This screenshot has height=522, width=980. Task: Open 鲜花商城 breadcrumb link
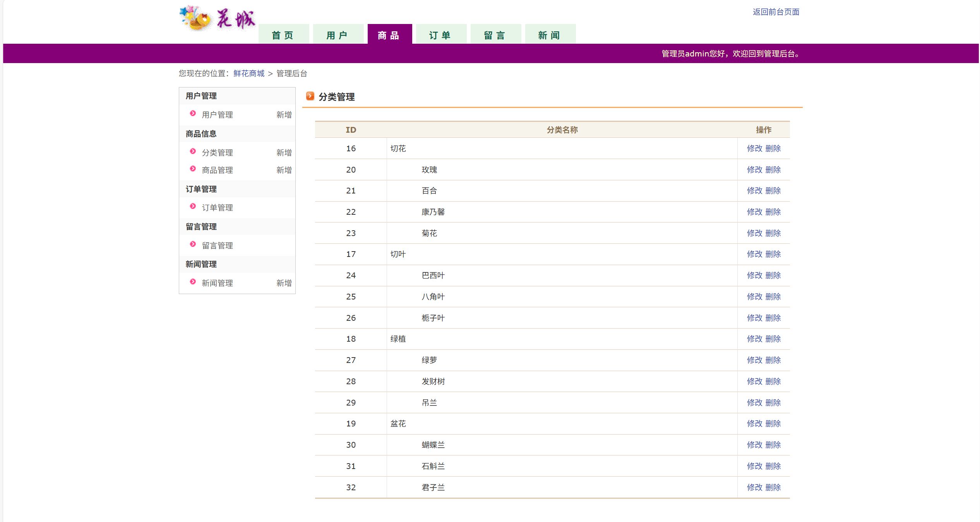(249, 74)
